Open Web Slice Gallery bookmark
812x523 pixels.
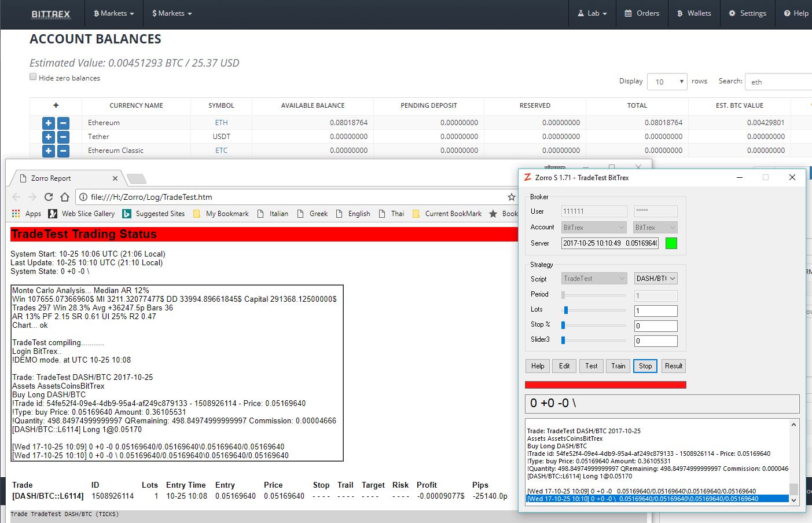click(x=82, y=214)
